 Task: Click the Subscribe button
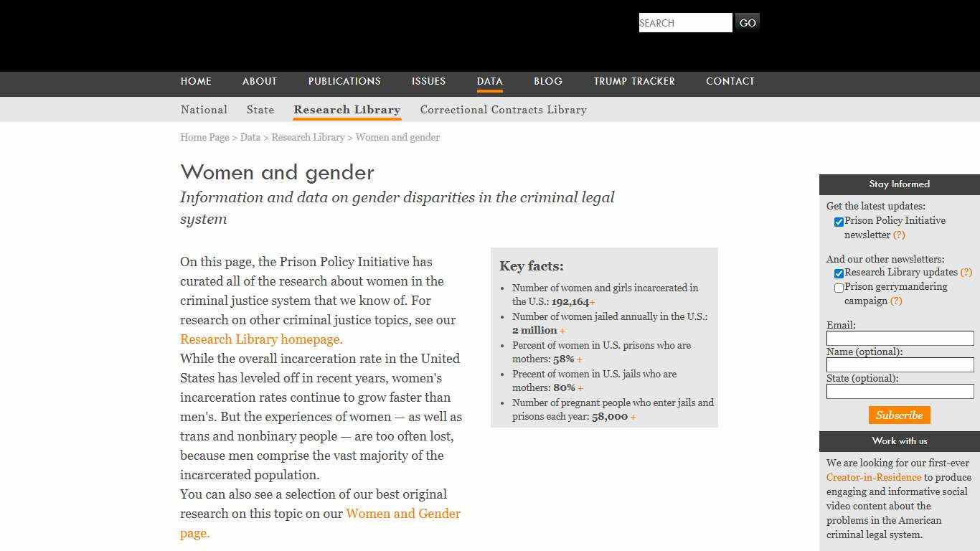[899, 415]
